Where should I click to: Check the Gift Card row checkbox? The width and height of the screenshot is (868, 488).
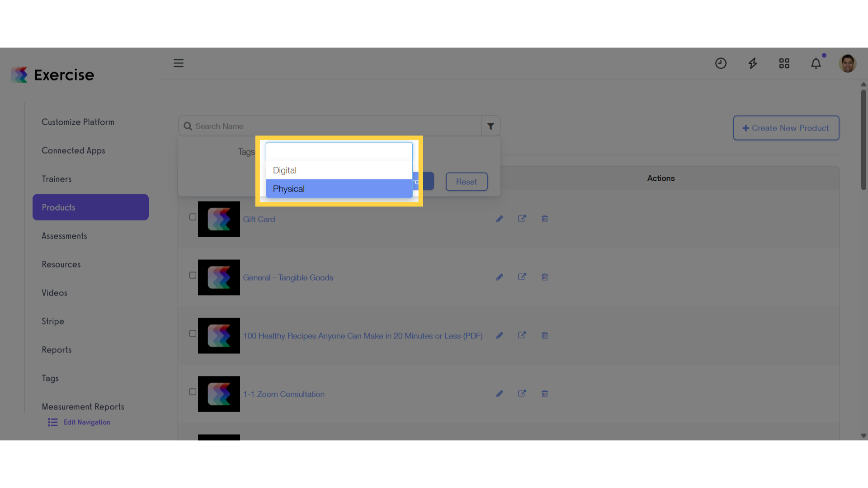193,217
